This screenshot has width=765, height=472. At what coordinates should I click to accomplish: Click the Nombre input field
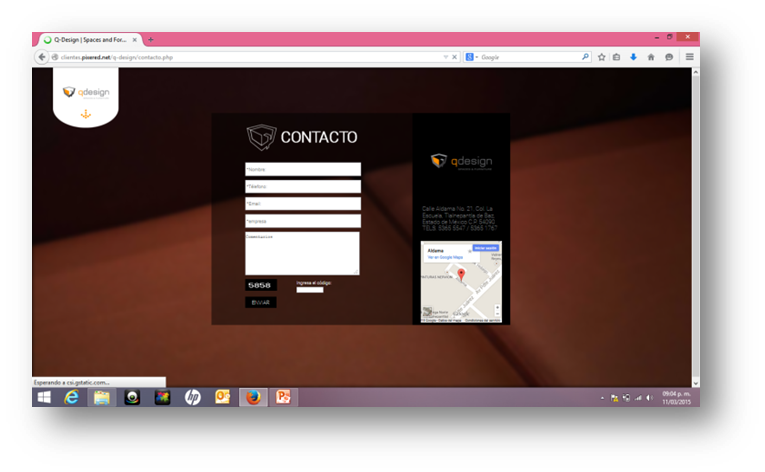[x=302, y=169]
